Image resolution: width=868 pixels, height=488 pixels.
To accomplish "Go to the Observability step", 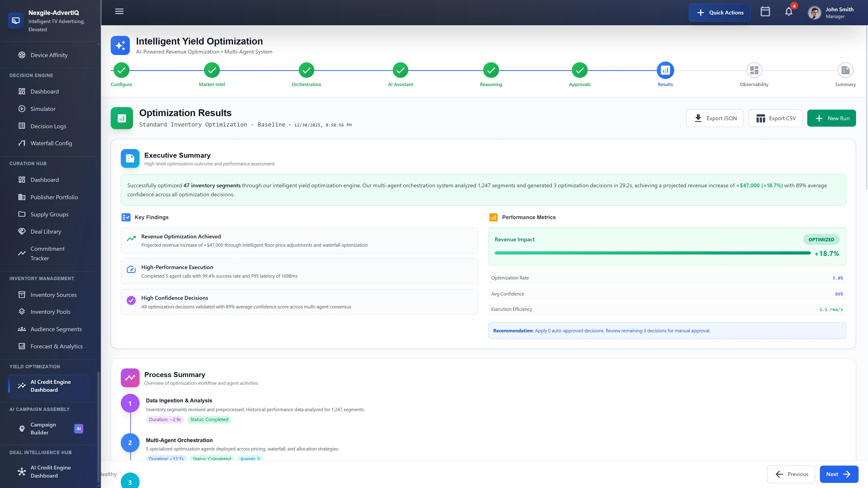I will (x=754, y=70).
